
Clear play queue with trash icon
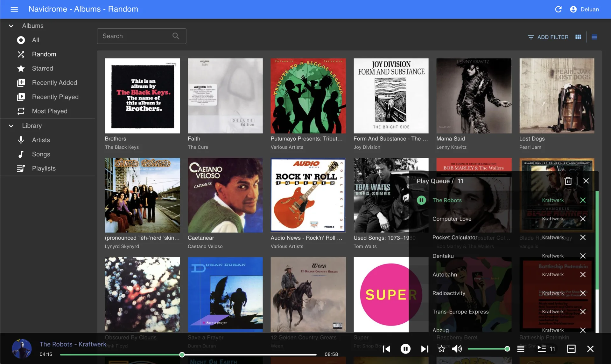click(x=568, y=181)
